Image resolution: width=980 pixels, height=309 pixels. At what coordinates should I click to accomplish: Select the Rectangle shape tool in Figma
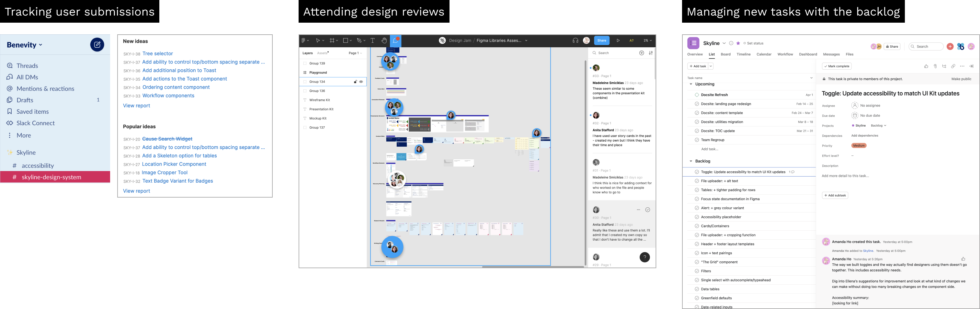(346, 40)
